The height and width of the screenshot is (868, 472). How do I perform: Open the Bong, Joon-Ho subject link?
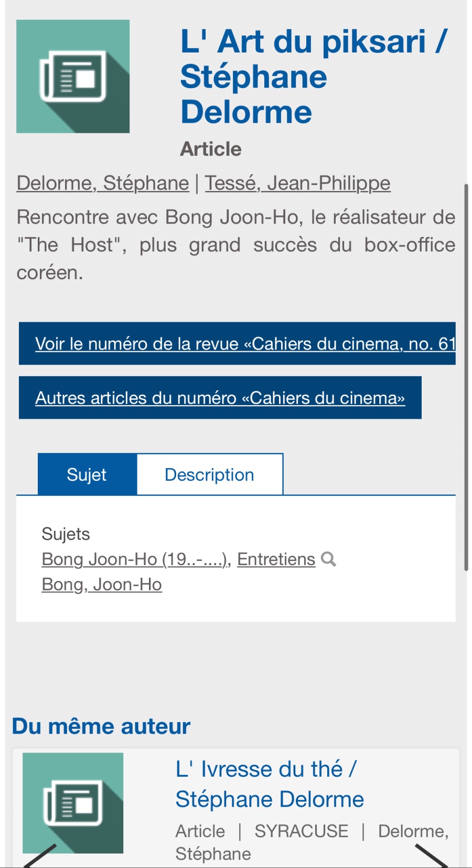(102, 585)
